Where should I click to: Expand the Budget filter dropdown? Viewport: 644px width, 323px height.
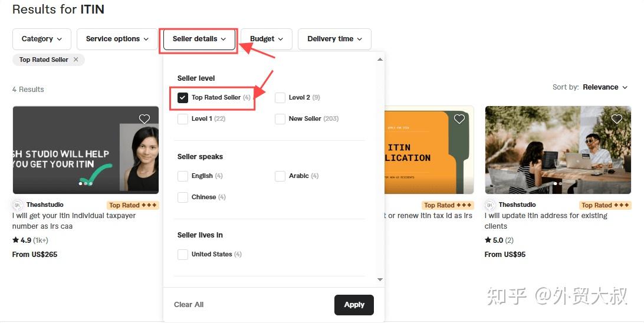coord(267,39)
